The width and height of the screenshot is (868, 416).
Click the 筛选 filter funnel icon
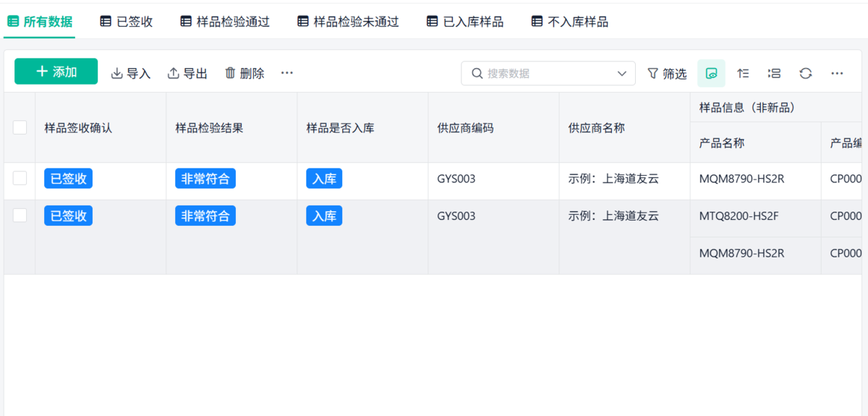pos(652,73)
